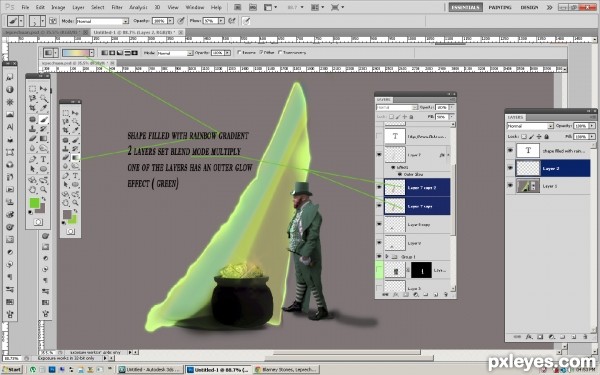Switch to the Untitled-1 document tab

click(x=138, y=32)
